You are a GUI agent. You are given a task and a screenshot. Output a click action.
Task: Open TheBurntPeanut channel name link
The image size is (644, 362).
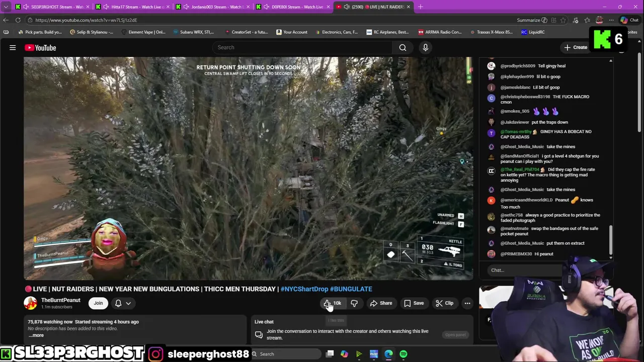(x=60, y=300)
